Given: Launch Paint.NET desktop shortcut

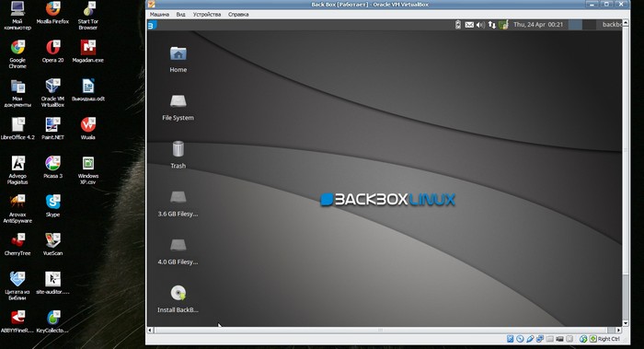Looking at the screenshot, I should (52, 128).
